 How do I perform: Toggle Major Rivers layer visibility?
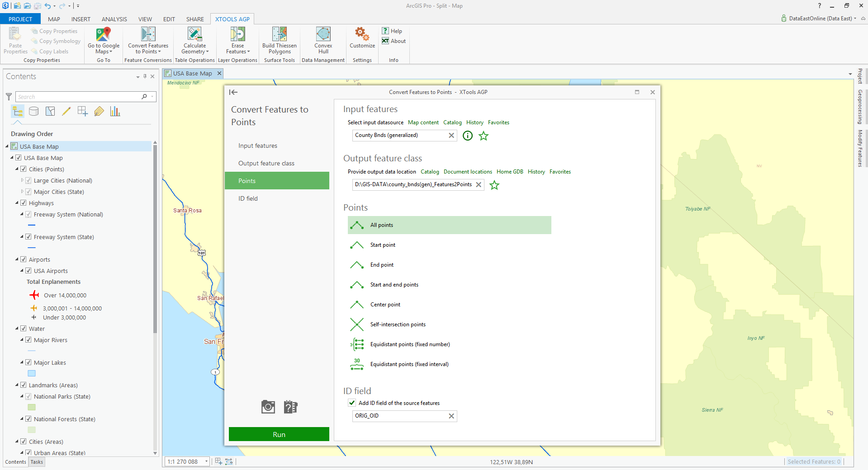click(28, 340)
